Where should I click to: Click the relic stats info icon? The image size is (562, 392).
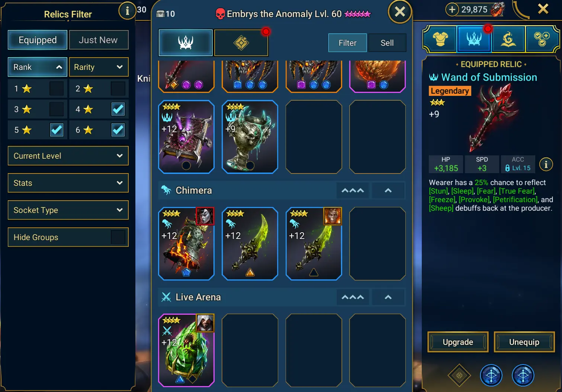pos(546,164)
